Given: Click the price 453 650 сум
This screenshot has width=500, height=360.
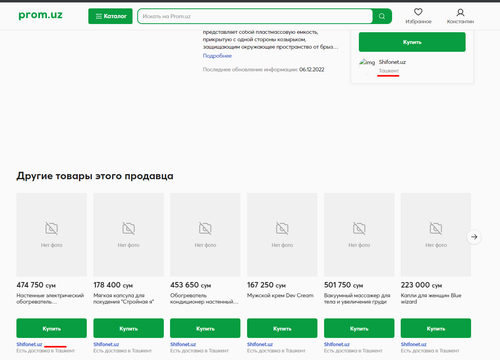Looking at the screenshot, I should (191, 285).
